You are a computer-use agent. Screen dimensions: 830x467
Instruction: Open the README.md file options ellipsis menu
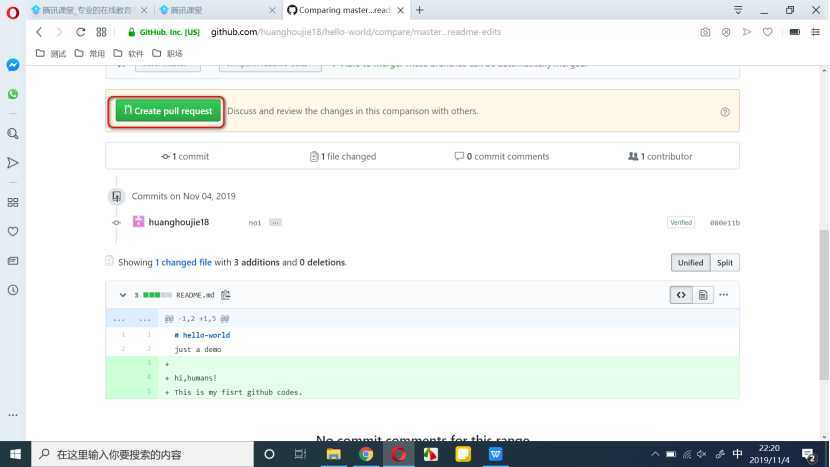click(724, 295)
